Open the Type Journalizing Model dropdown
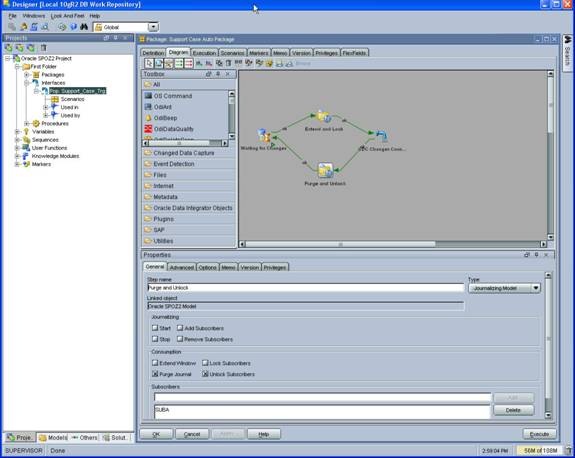575x458 pixels. tap(535, 288)
